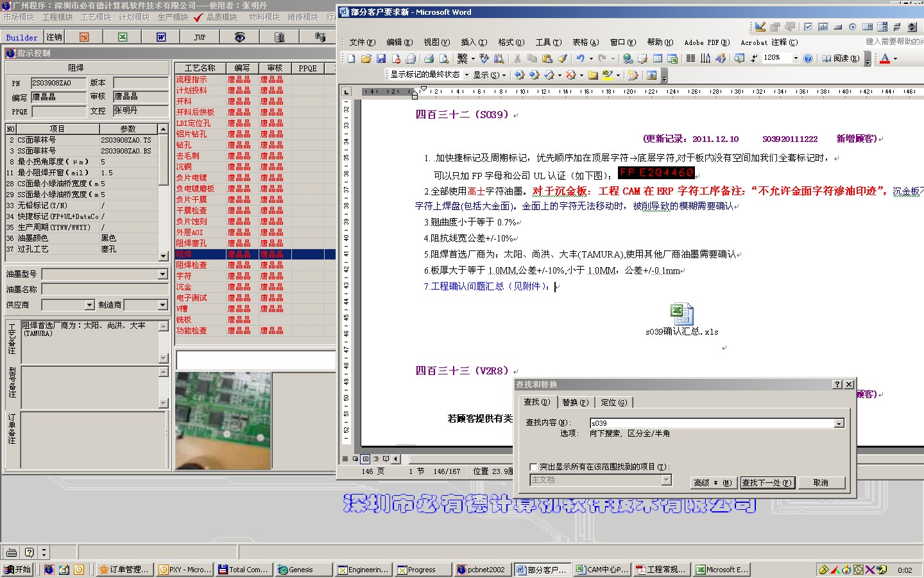Viewport: 924px width, 578px height.
Task: Click the Insert Excel Worksheet icon
Action: [672, 58]
